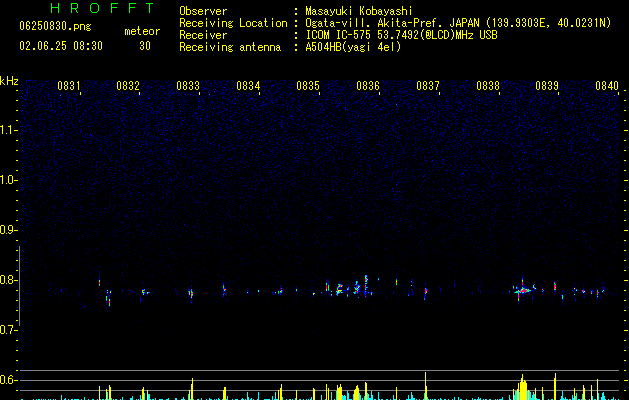The width and height of the screenshot is (629, 400).
Task: Click the 0.7 kHz axis label
Action: point(9,330)
